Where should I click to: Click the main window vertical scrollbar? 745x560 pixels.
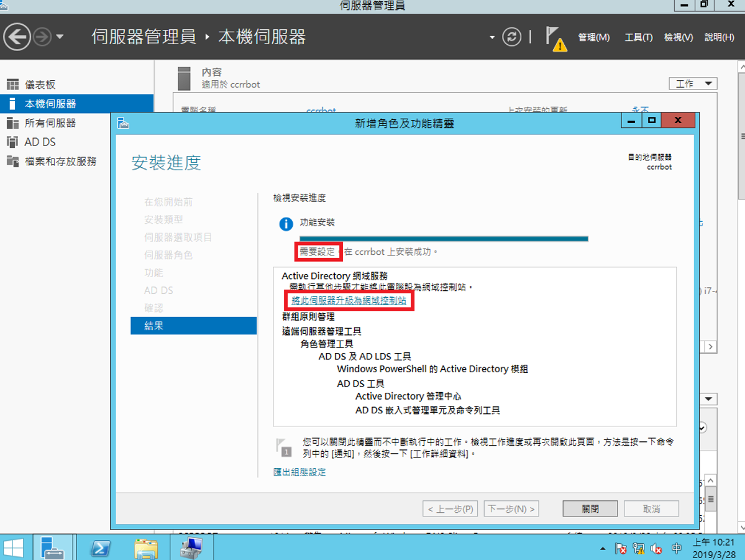[x=742, y=136]
